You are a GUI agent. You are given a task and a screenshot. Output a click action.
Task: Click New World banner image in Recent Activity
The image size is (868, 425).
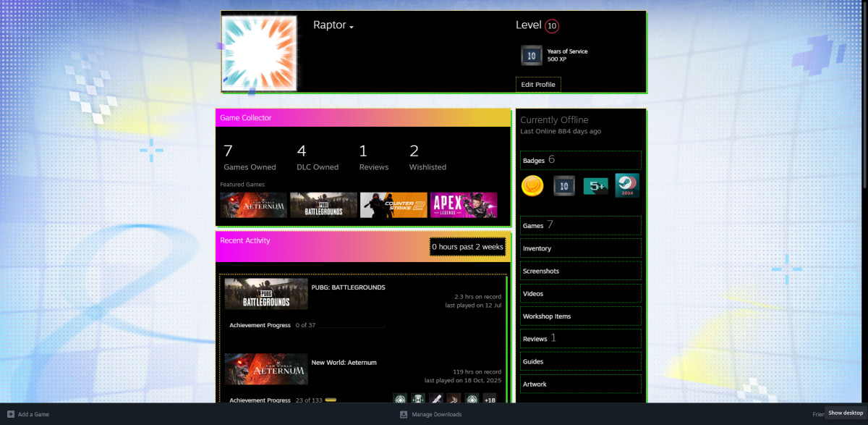point(266,369)
